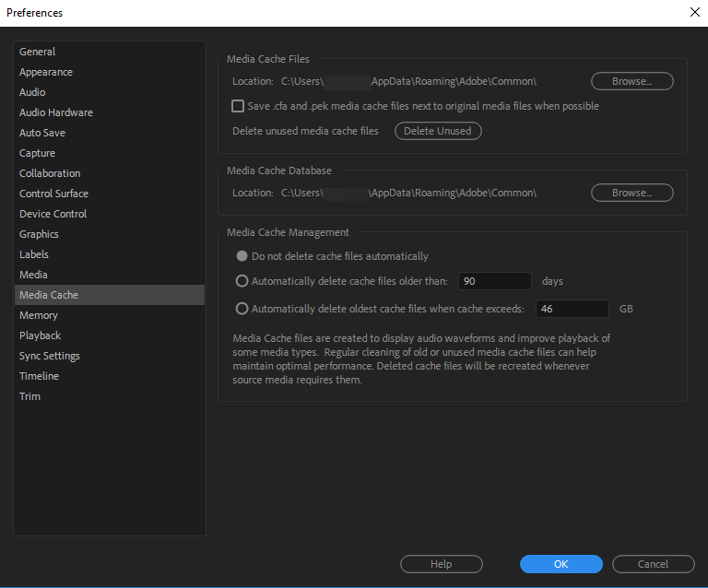Viewport: 708px width, 588px height.
Task: Click the GB field showing 46
Action: coord(572,309)
